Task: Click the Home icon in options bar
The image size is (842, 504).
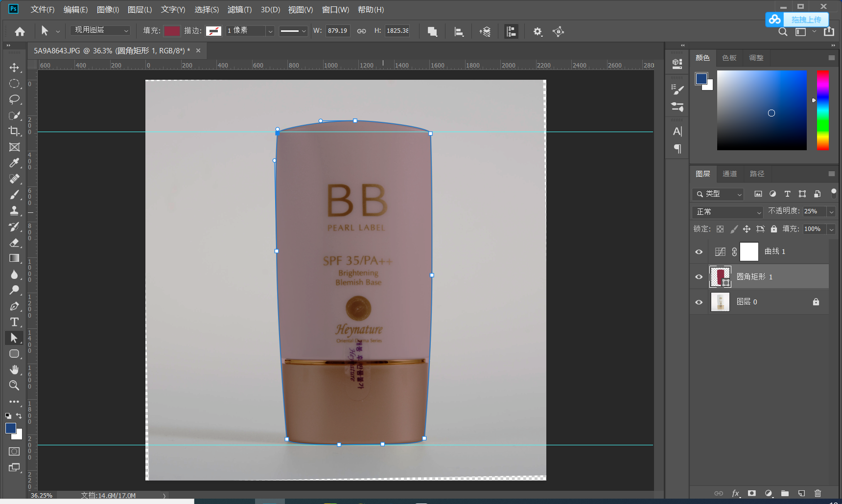Action: coord(20,31)
